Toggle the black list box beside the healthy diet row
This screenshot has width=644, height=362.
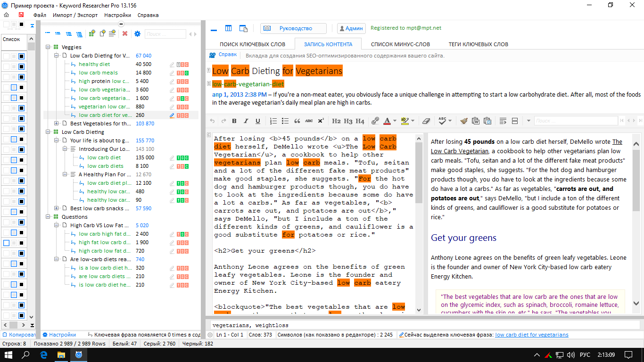(x=21, y=66)
